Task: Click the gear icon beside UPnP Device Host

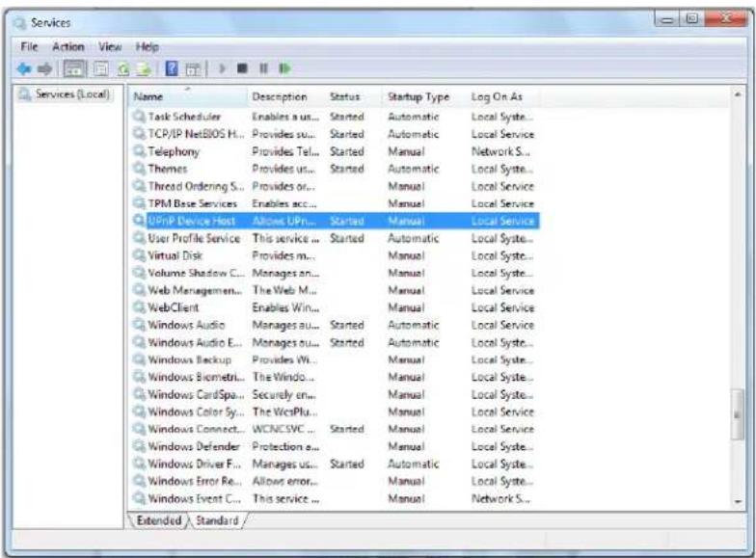Action: click(x=139, y=220)
